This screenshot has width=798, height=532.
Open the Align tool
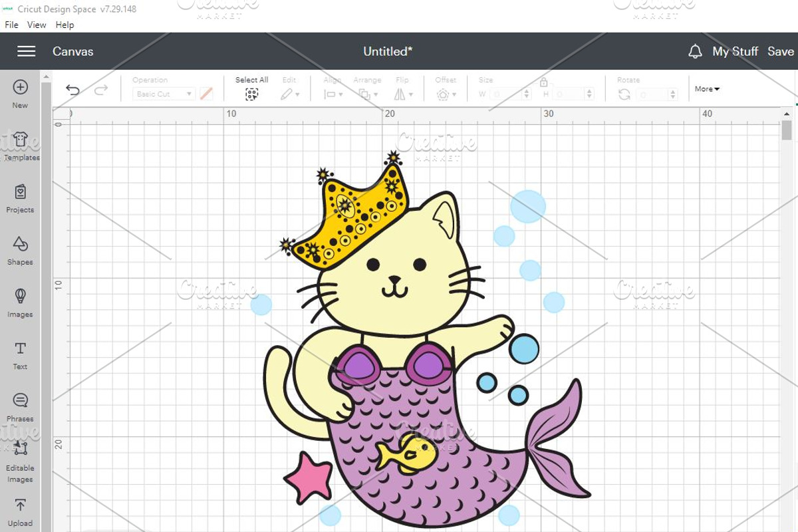[332, 94]
